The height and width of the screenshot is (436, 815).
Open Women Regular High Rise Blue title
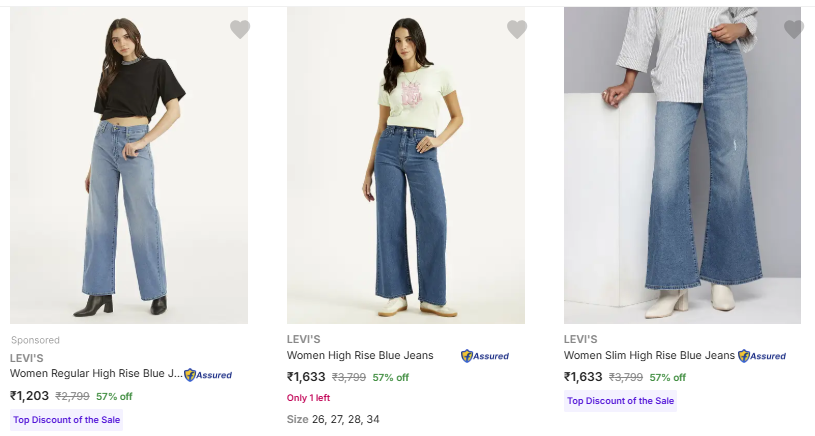(x=96, y=374)
